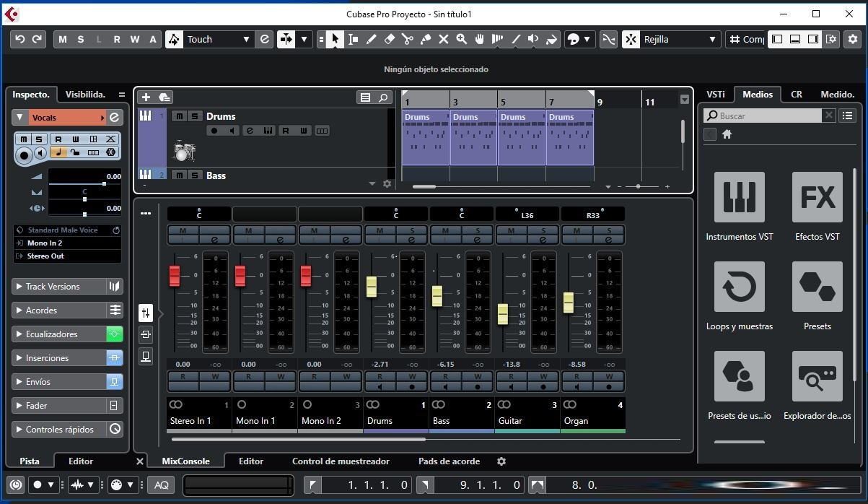
Task: Open the track Find search icon
Action: coord(384,97)
